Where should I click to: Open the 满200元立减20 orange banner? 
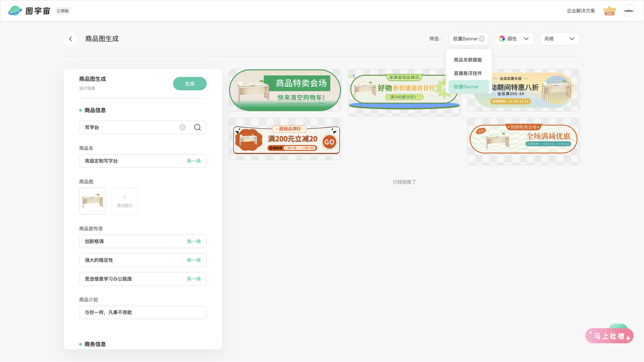[285, 139]
